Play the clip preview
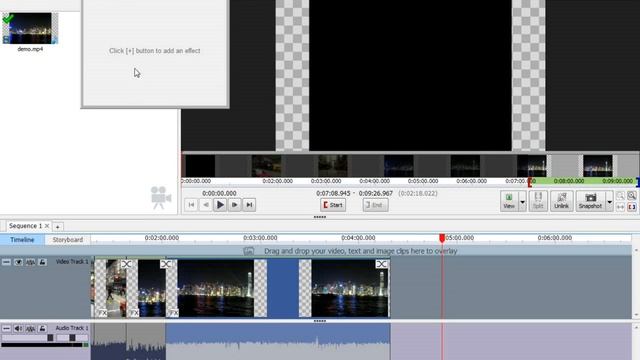The width and height of the screenshot is (640, 360). click(220, 205)
